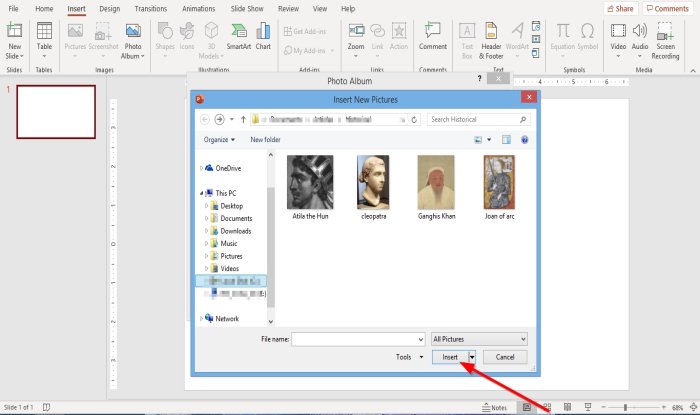The image size is (700, 415).
Task: Open the File name dropdown arrow
Action: [421, 340]
